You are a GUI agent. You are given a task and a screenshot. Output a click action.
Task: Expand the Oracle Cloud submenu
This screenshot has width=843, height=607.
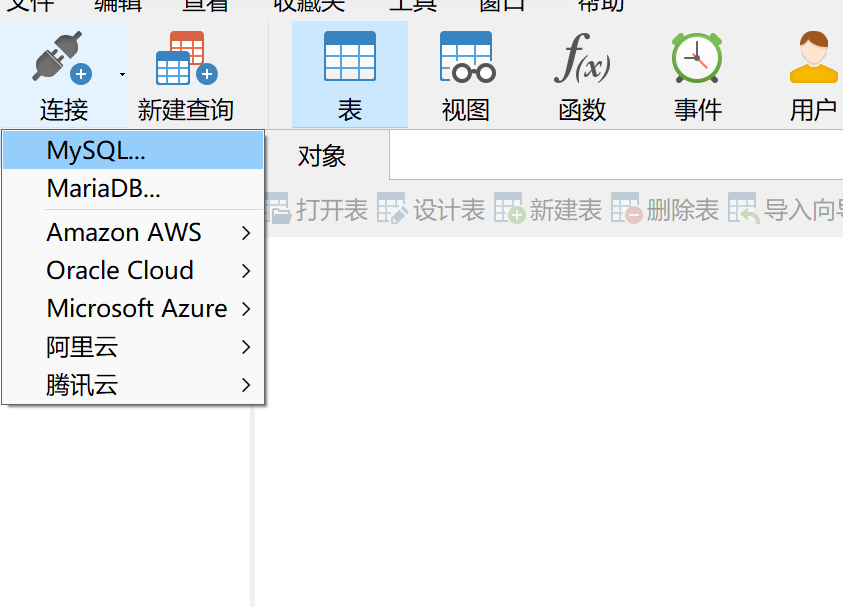pyautogui.click(x=133, y=270)
